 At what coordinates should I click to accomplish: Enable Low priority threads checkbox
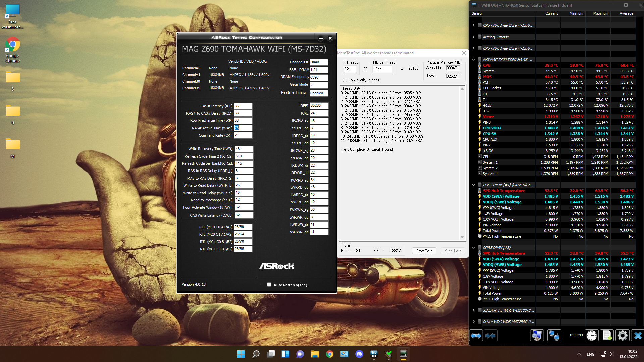(x=345, y=80)
